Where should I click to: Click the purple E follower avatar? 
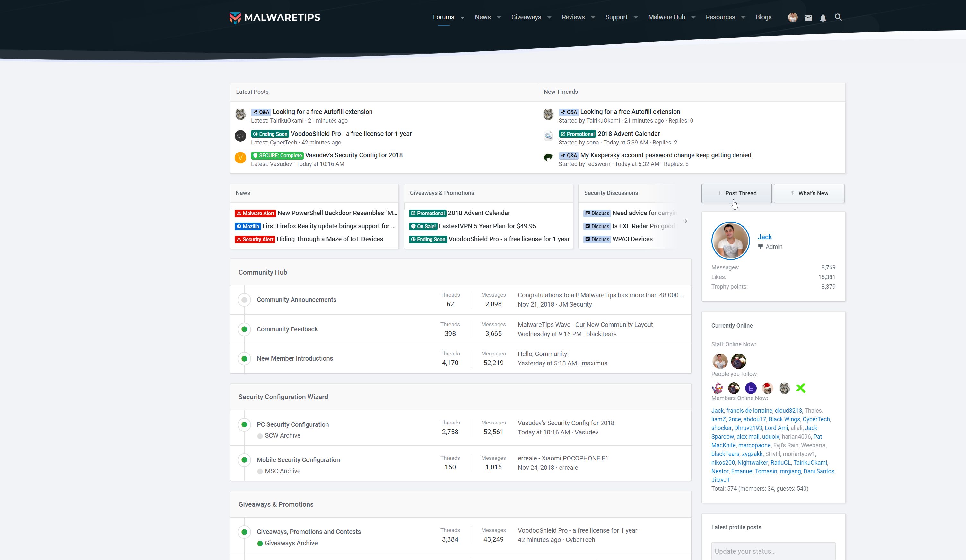750,388
